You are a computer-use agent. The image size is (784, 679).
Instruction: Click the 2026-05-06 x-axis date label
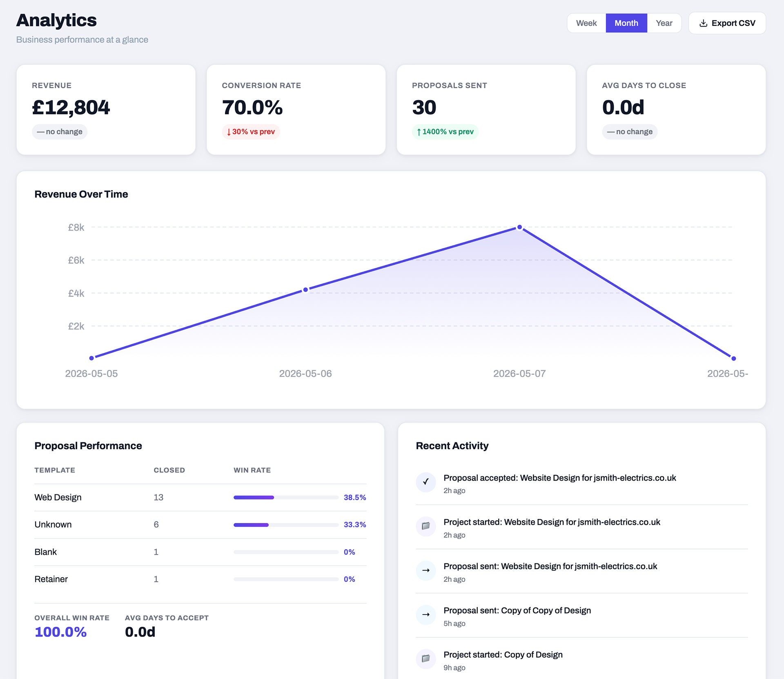[305, 374]
